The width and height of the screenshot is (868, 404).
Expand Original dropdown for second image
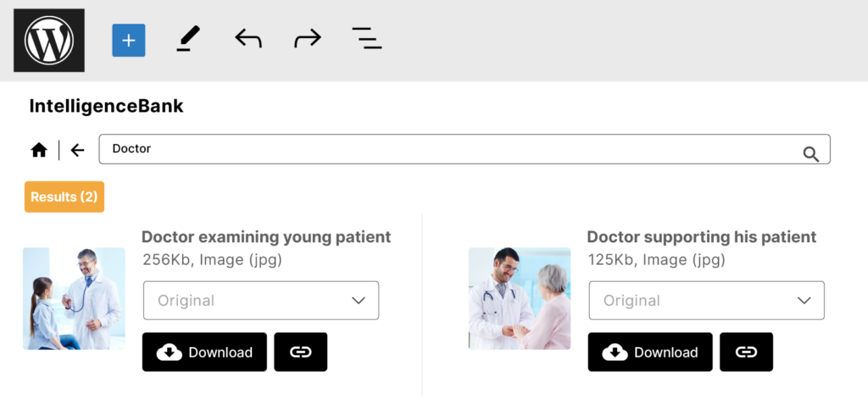point(706,301)
